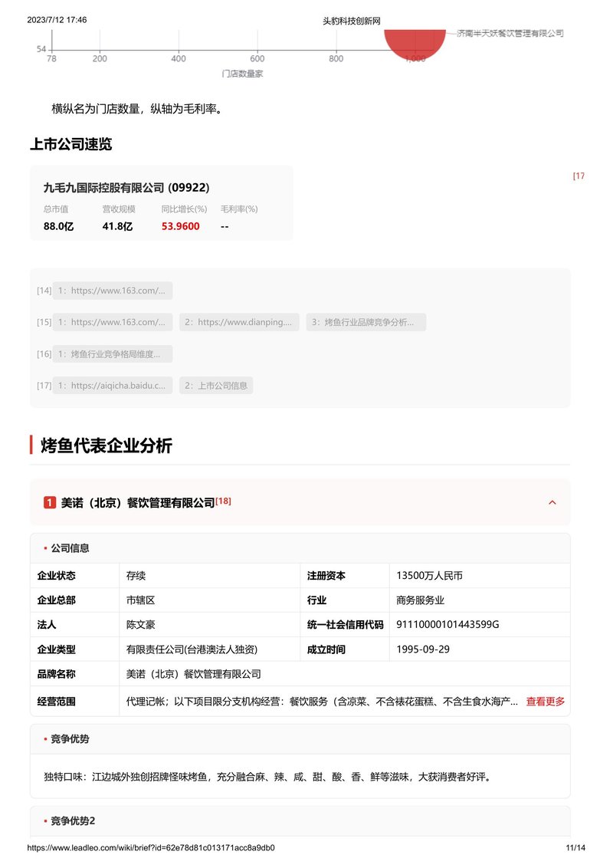Click the red dot icon beside 竞争优势2
Viewport: 613px width, 868px height.
click(x=44, y=820)
